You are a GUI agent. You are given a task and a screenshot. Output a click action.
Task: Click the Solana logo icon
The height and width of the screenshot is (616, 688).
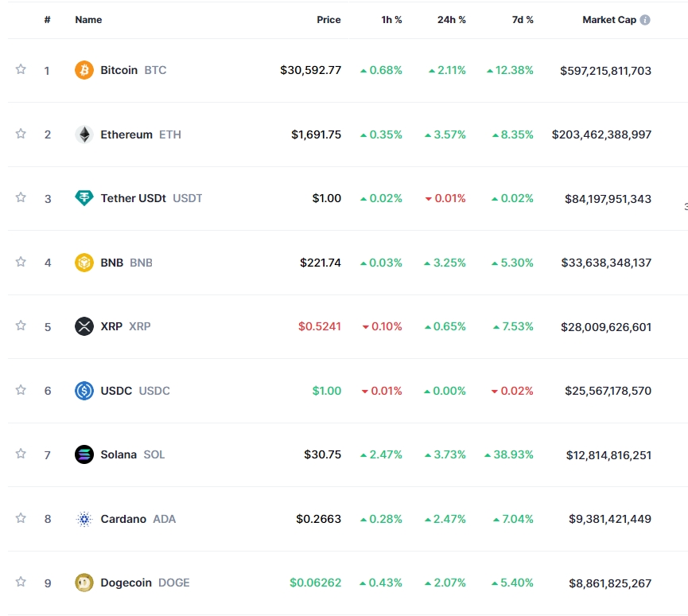[x=84, y=454]
